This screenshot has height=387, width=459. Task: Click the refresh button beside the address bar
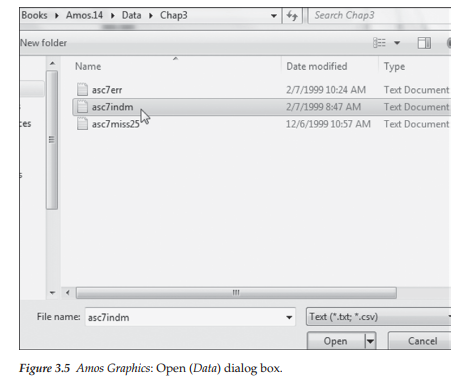click(x=292, y=15)
